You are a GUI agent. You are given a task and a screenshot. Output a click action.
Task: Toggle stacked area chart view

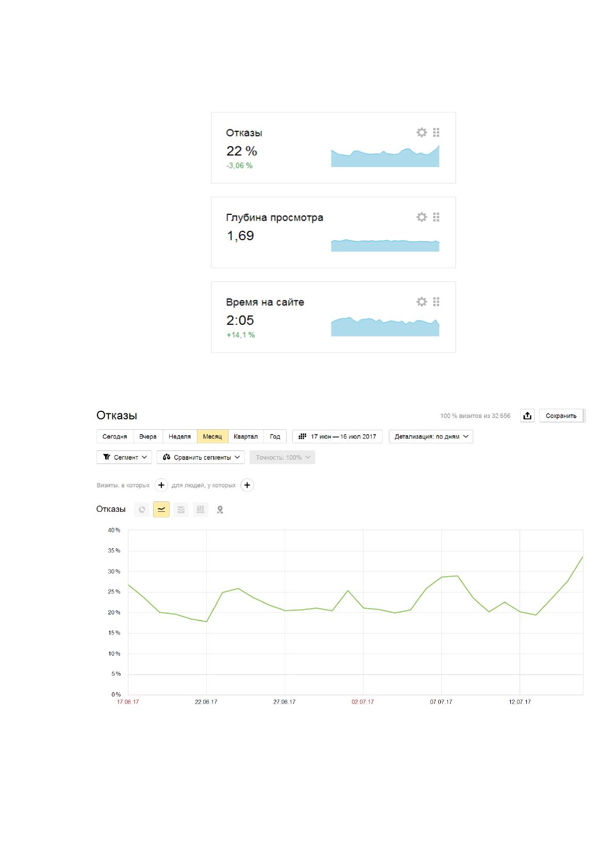point(181,510)
